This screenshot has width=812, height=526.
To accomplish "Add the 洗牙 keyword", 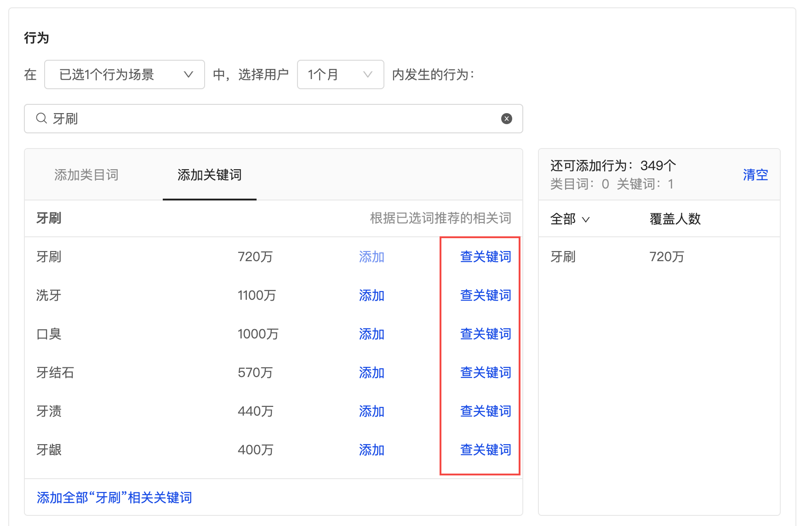I will tap(371, 296).
